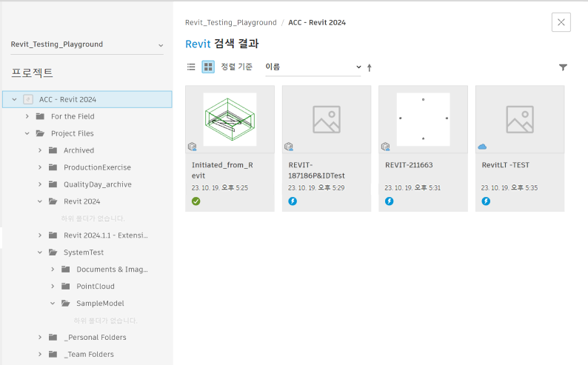
Task: Open the sort-by 이름 dropdown
Action: point(313,67)
